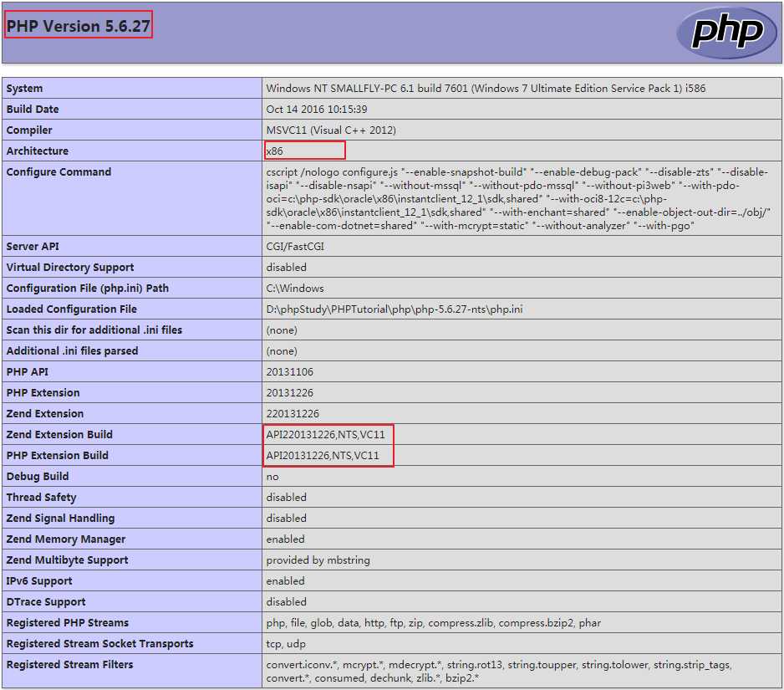Select the (none) value for Additional .ini files parsed
784x690 pixels.
(x=282, y=351)
